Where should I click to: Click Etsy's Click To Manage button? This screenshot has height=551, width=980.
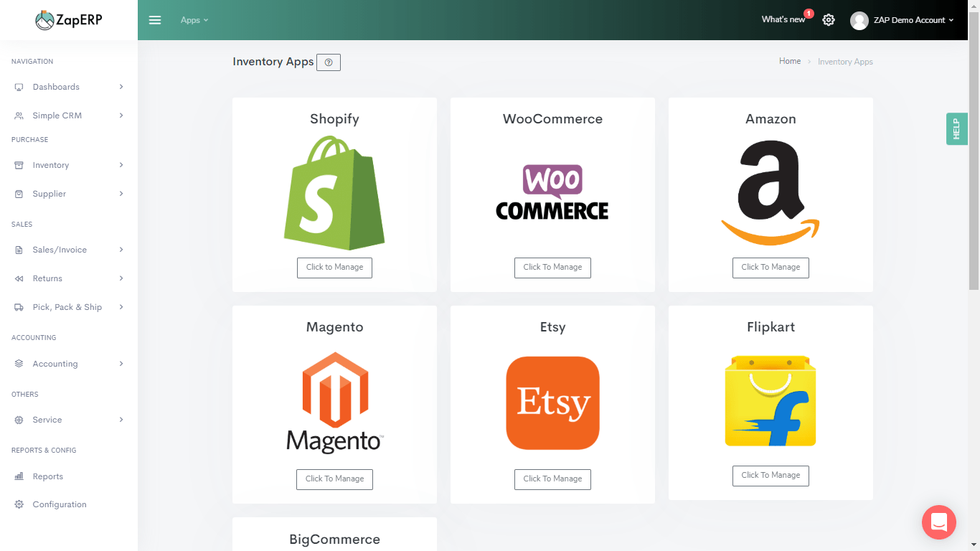tap(552, 479)
